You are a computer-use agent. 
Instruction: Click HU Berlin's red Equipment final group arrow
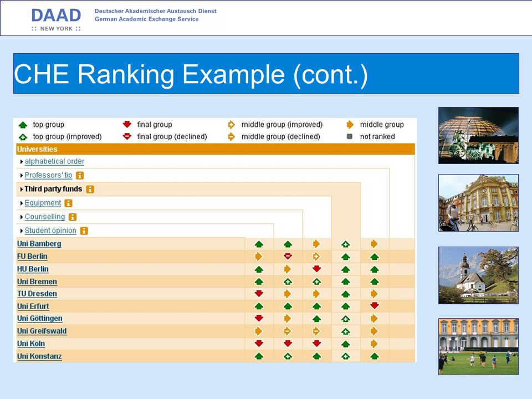click(316, 269)
